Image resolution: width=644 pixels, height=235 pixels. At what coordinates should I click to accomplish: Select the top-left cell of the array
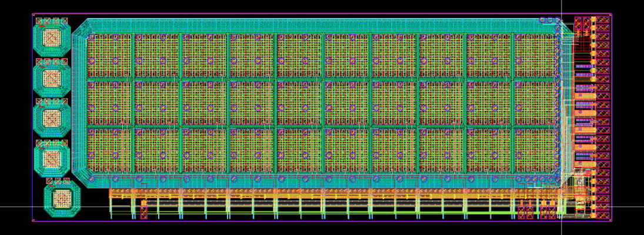click(109, 55)
